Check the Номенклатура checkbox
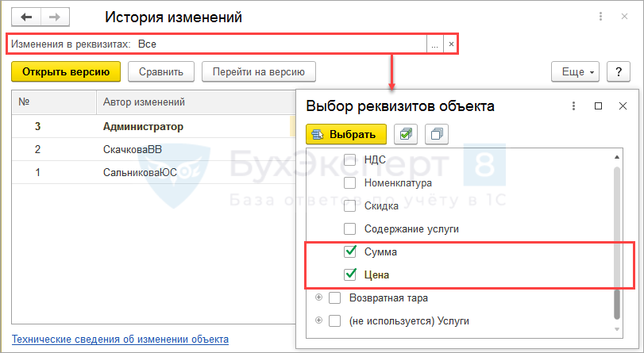644x353 pixels. [x=349, y=182]
